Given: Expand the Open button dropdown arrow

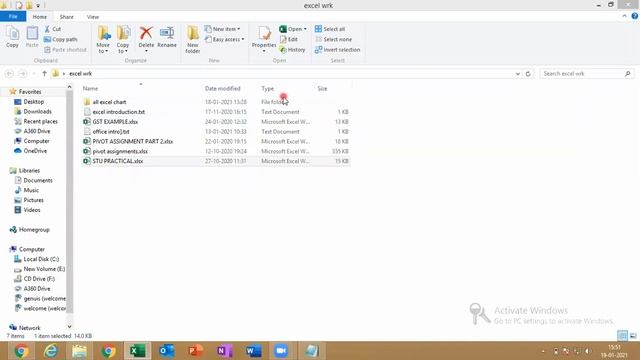Looking at the screenshot, I should pos(305,29).
